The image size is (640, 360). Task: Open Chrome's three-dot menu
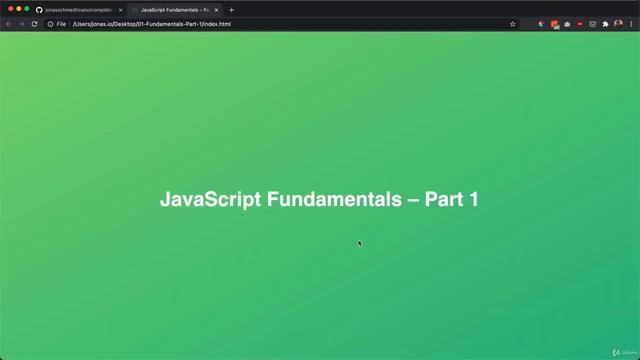tap(631, 24)
